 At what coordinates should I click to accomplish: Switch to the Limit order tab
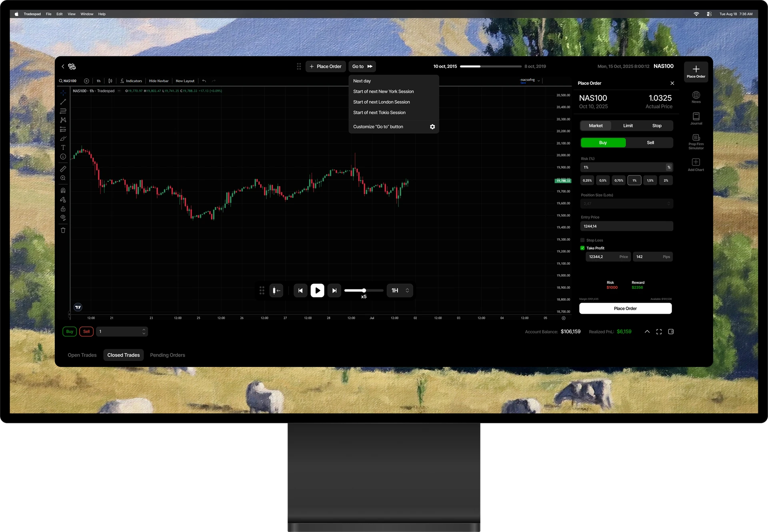(x=628, y=126)
